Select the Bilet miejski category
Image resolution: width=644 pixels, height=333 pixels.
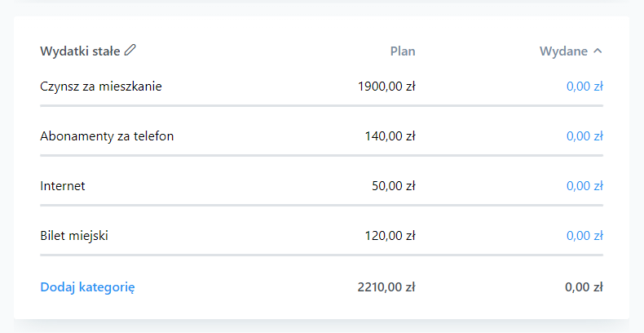pyautogui.click(x=74, y=236)
